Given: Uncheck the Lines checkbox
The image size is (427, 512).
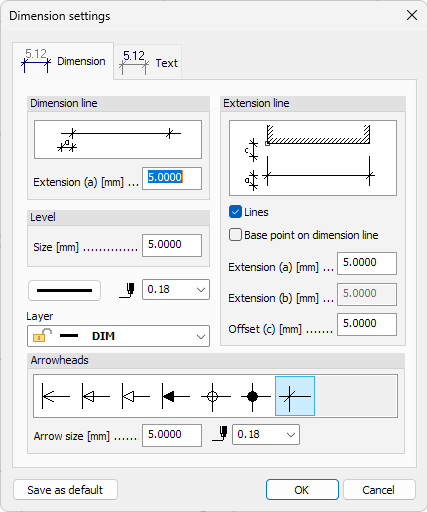Looking at the screenshot, I should point(235,212).
